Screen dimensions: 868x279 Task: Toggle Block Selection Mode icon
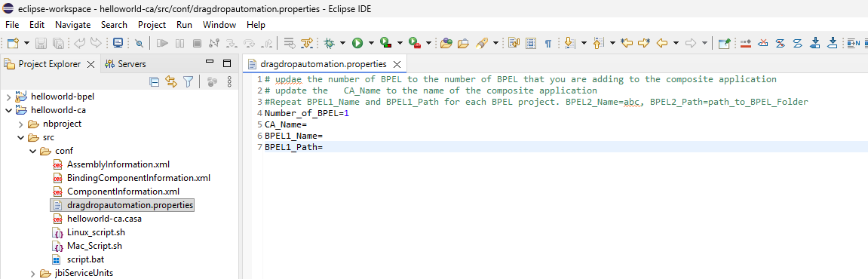pyautogui.click(x=531, y=43)
